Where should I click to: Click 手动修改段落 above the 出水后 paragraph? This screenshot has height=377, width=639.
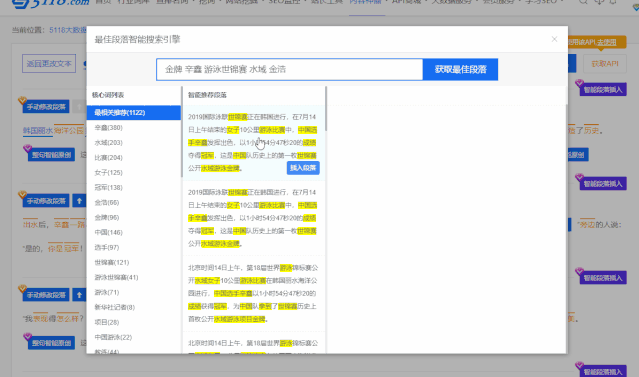[46, 201]
